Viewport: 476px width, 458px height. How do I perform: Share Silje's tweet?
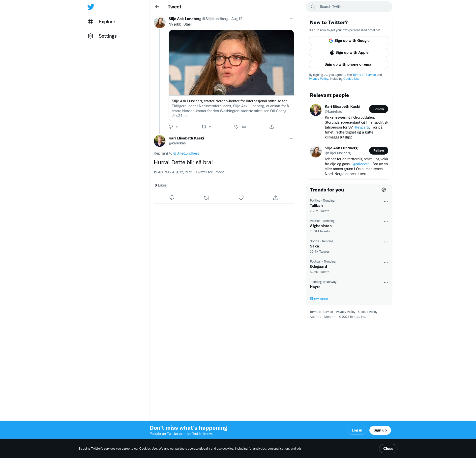272,127
